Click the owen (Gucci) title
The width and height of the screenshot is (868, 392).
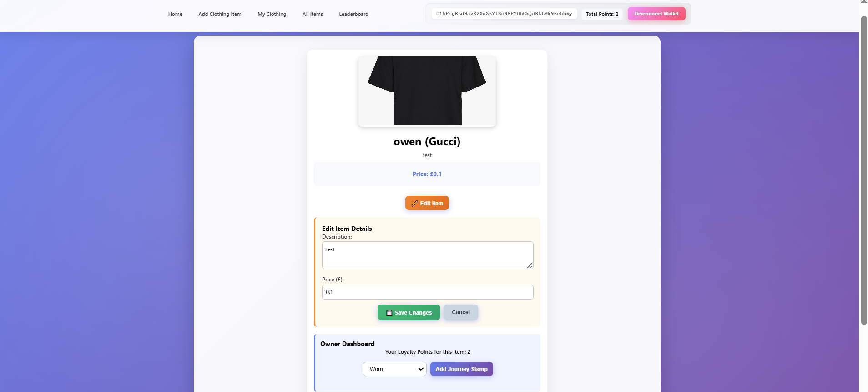[427, 142]
